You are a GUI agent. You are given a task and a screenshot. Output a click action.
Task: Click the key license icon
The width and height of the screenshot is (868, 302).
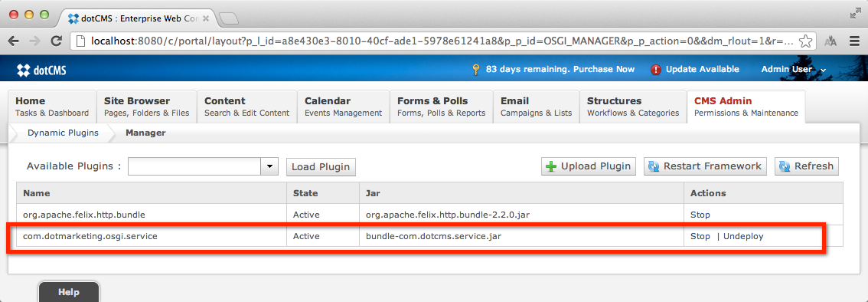click(x=475, y=70)
